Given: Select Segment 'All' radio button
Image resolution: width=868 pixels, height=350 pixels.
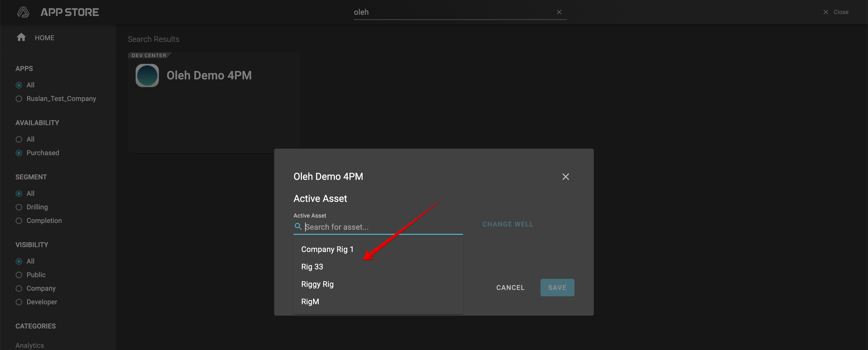Looking at the screenshot, I should pos(19,193).
